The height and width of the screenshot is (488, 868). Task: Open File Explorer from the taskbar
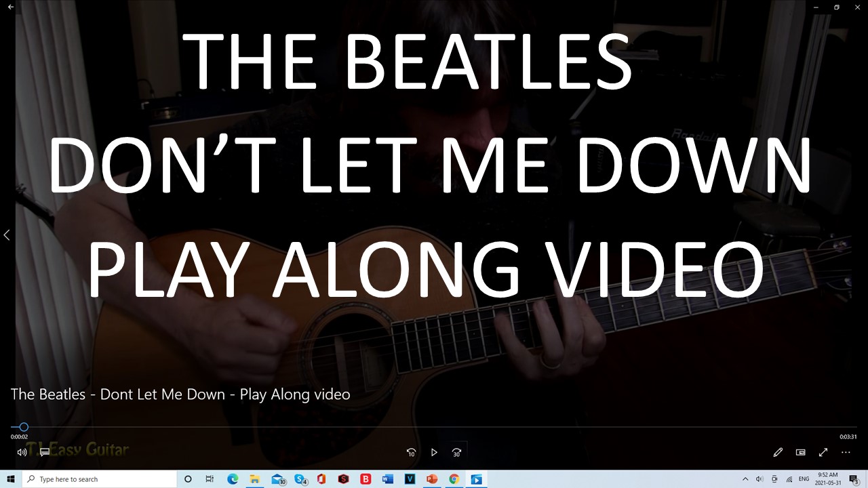pyautogui.click(x=254, y=479)
